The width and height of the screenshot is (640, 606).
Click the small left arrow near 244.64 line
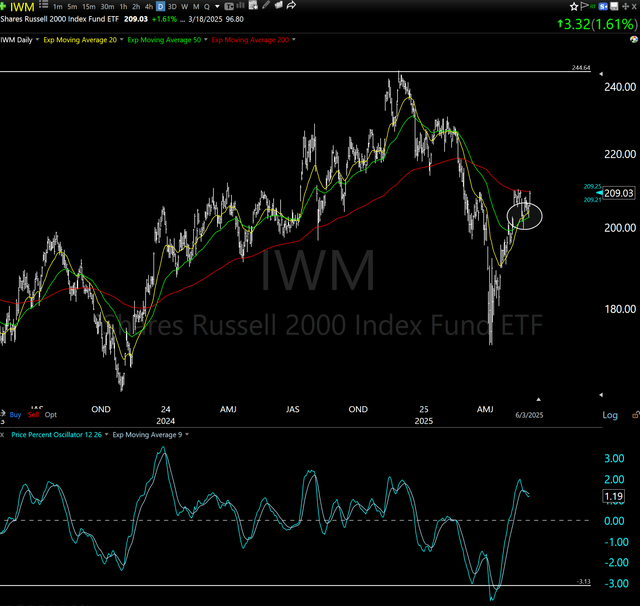[x=601, y=74]
